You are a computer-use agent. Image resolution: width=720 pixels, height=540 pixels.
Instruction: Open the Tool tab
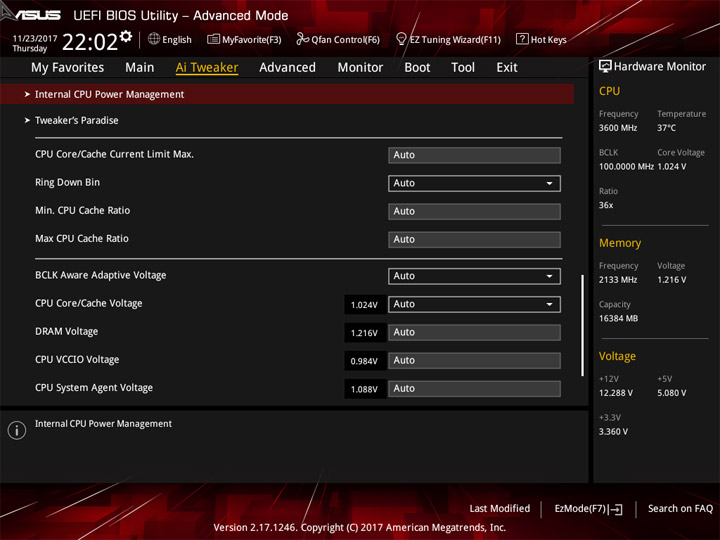[x=463, y=68]
